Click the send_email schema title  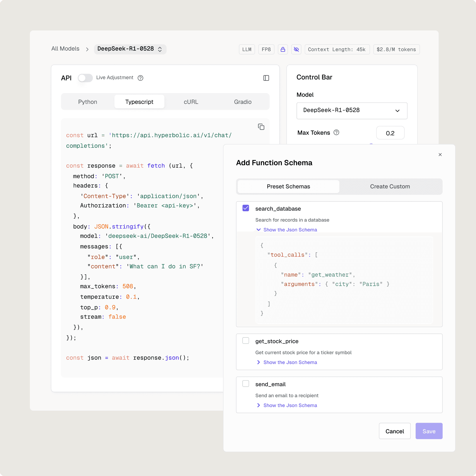270,384
